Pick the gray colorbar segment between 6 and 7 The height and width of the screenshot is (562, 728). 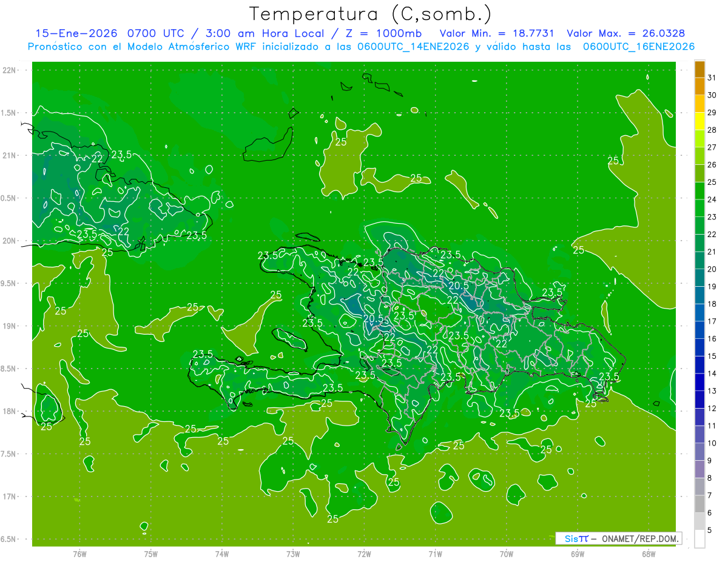click(x=699, y=504)
